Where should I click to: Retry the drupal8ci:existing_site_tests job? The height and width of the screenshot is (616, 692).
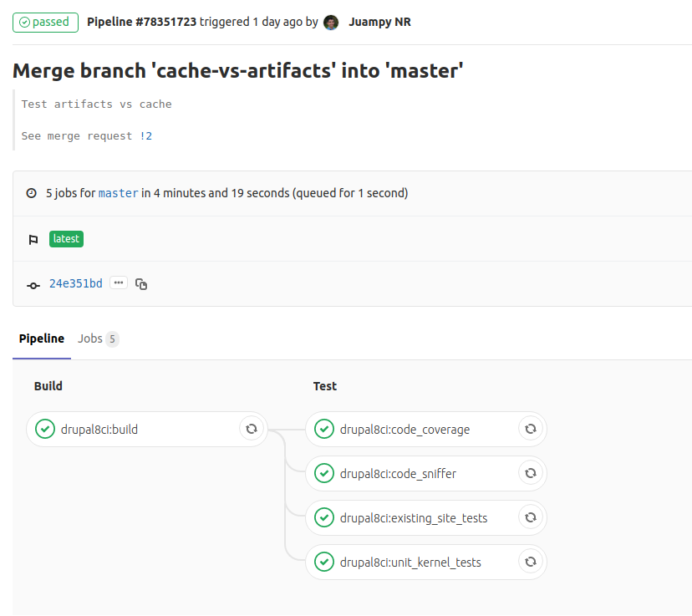531,517
